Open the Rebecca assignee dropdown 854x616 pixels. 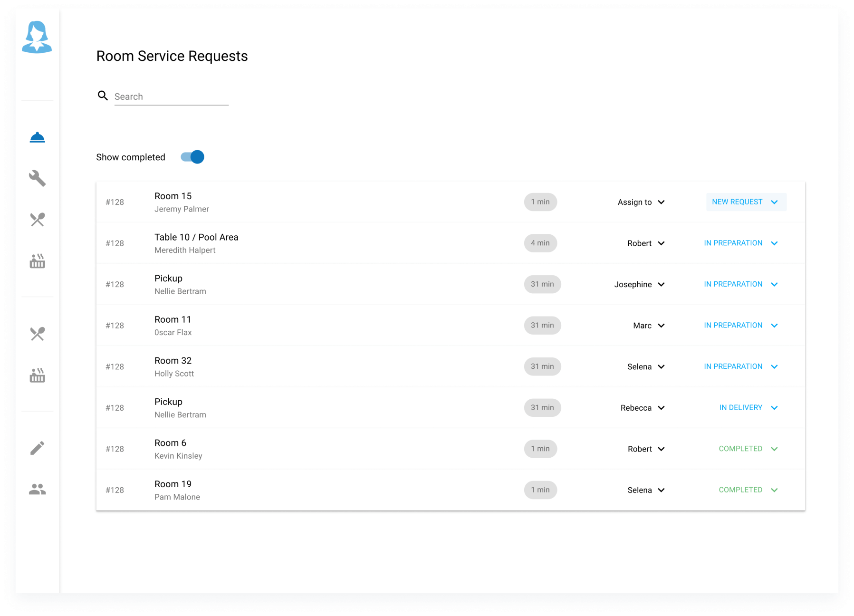pyautogui.click(x=643, y=408)
